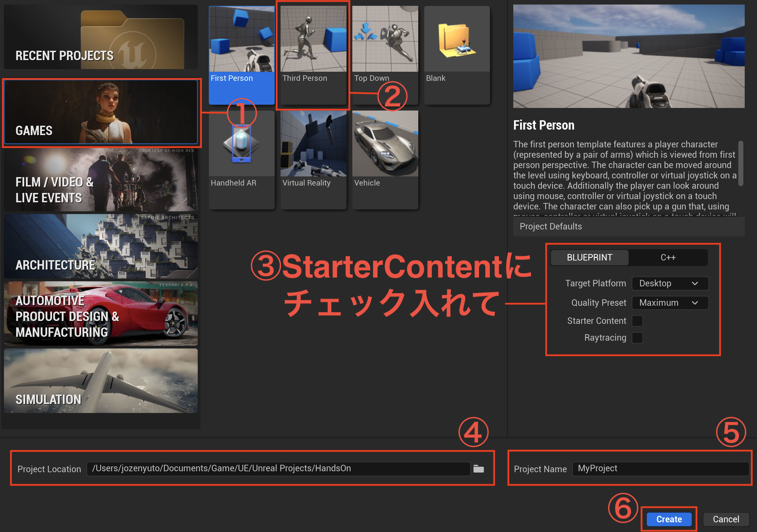757x532 pixels.
Task: Open Automotive Product Design & Manufacturing category
Action: tap(101, 314)
